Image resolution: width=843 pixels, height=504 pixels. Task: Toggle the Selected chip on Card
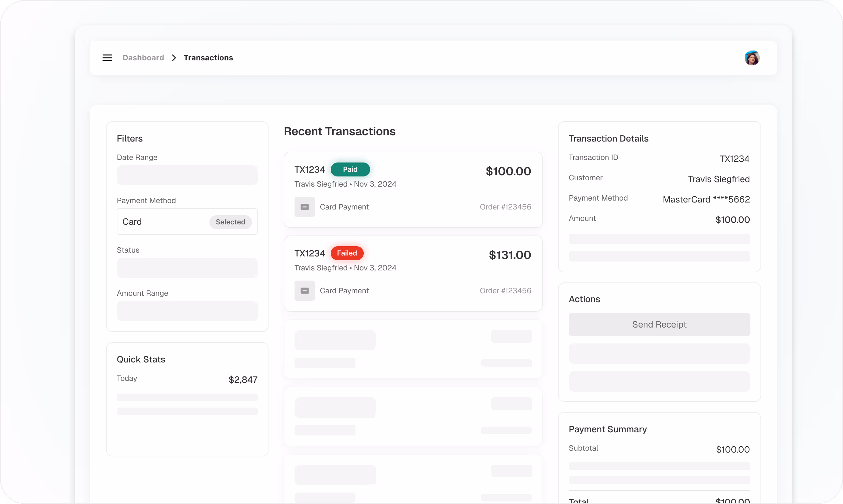pos(230,222)
